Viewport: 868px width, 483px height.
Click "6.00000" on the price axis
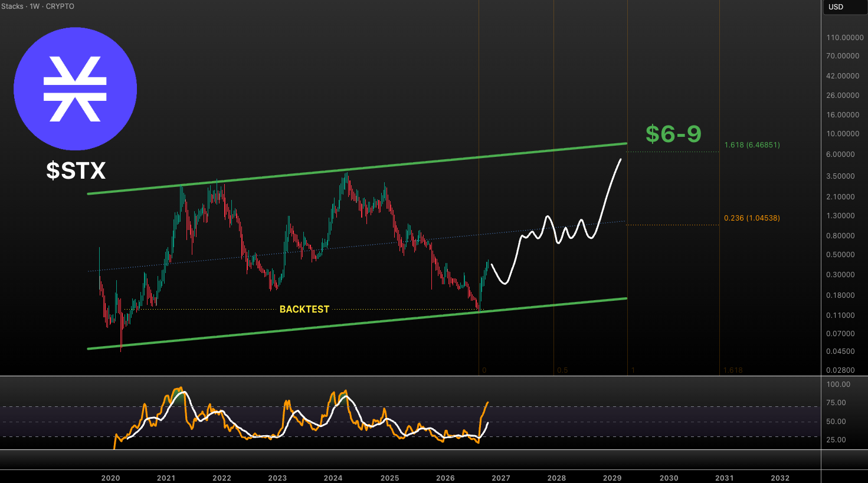coord(840,155)
